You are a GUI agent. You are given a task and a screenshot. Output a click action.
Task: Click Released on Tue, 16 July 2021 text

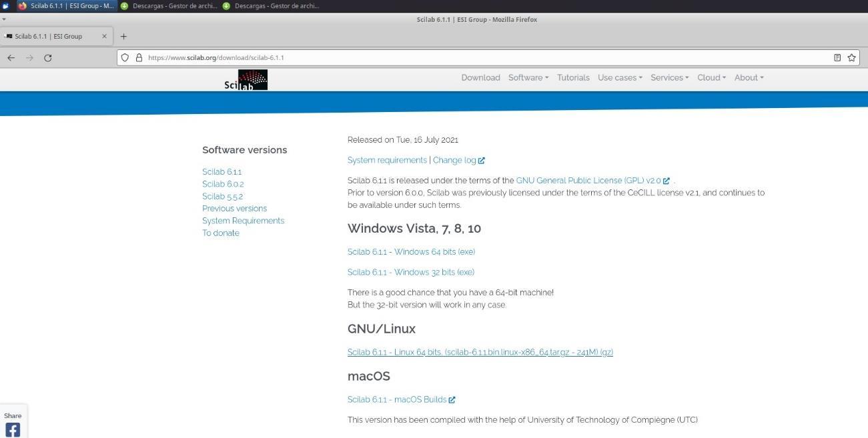[403, 140]
